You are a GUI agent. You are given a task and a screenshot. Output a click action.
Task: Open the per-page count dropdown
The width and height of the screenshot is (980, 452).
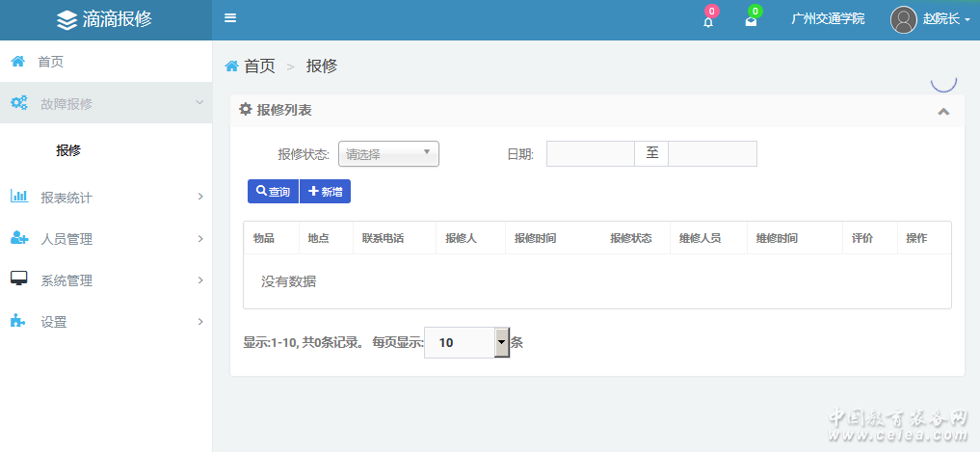[x=501, y=342]
